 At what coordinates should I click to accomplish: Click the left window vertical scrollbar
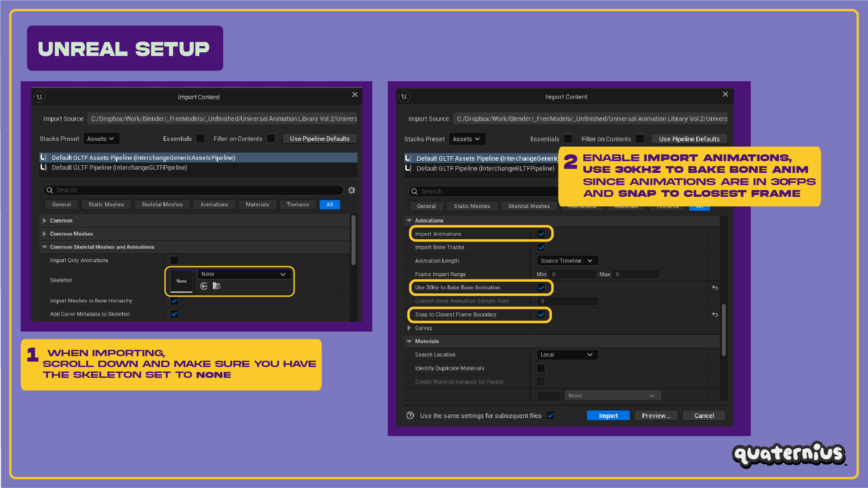(x=353, y=240)
